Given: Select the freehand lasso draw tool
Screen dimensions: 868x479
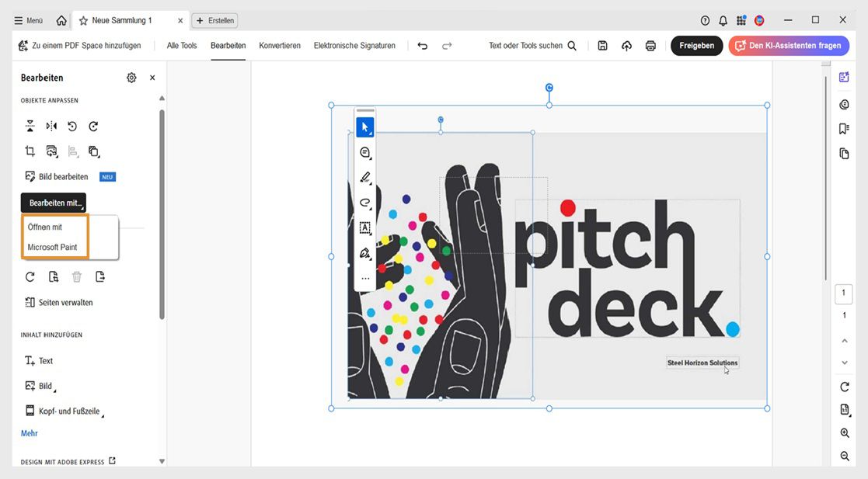Looking at the screenshot, I should coord(364,203).
